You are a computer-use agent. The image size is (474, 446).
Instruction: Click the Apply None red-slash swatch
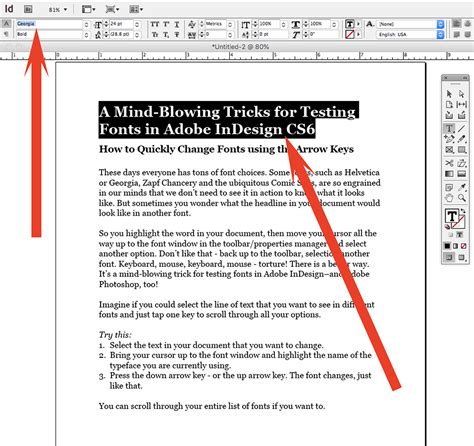463,246
